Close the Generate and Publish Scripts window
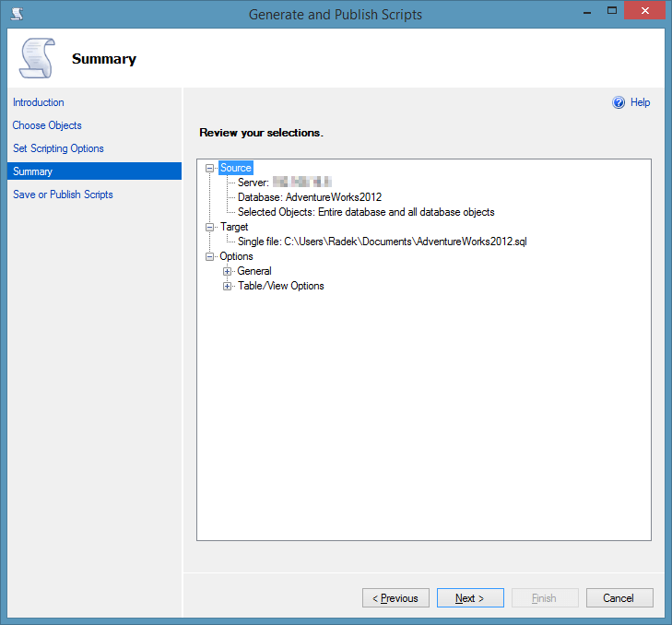 point(644,11)
